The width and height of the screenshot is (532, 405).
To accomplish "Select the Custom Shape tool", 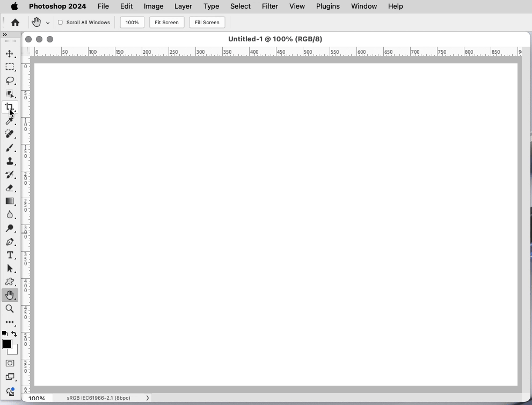I will [x=10, y=282].
